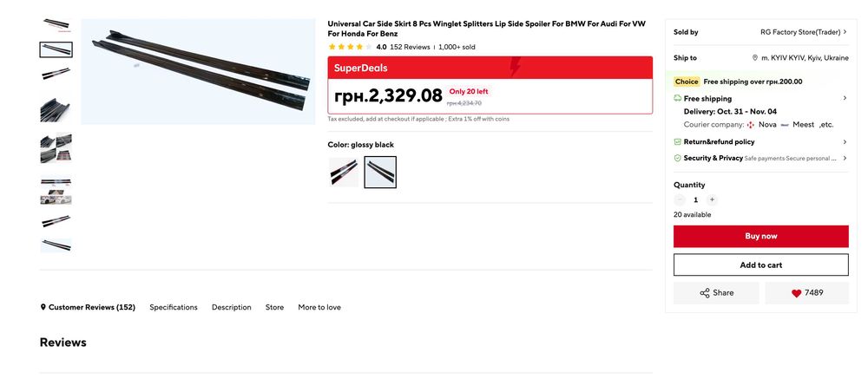Click the location pin next to Kyiv address
Image resolution: width=868 pixels, height=392 pixels.
coord(754,58)
